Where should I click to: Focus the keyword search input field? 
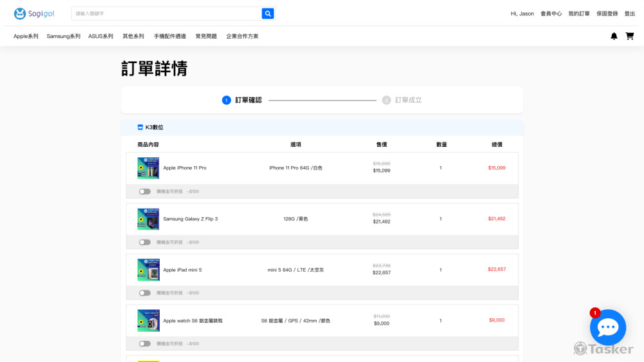click(166, 14)
